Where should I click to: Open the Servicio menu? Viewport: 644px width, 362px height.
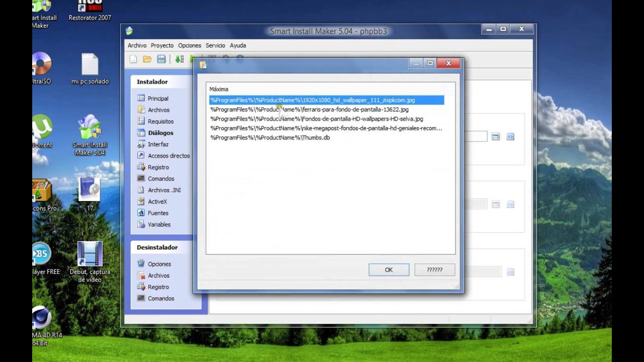215,45
